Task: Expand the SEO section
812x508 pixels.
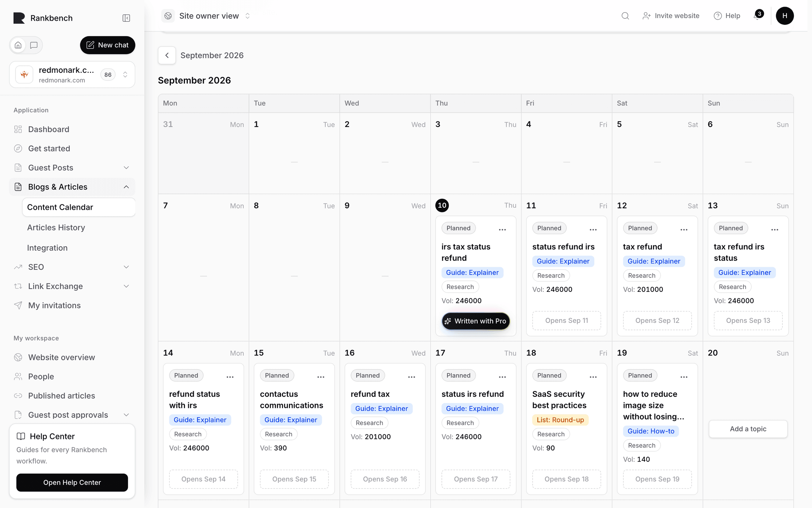Action: 72,267
